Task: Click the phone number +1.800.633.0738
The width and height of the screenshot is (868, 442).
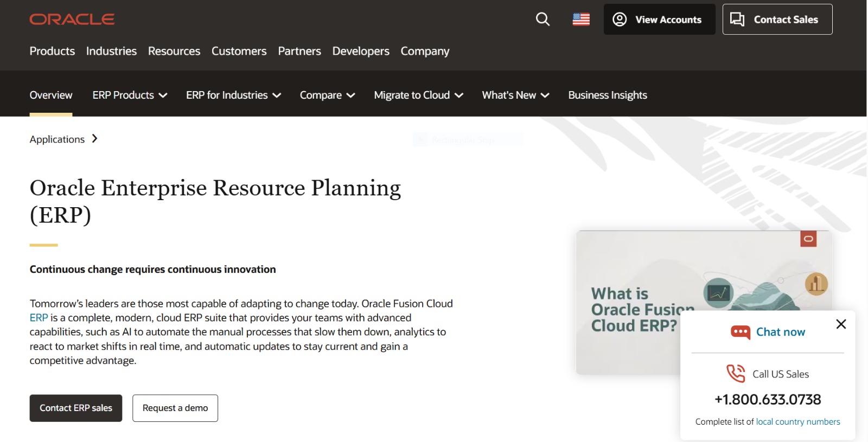Action: 768,400
